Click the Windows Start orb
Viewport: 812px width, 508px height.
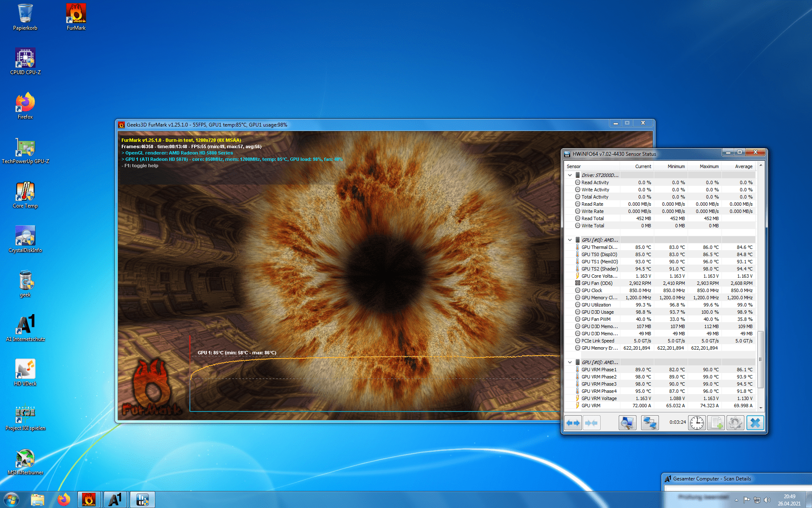click(x=11, y=500)
